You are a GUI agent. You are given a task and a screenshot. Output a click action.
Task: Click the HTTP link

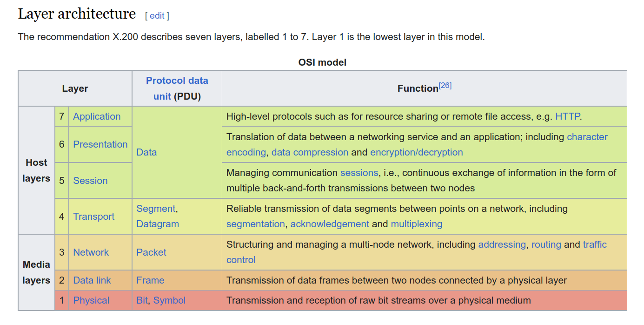tap(567, 116)
